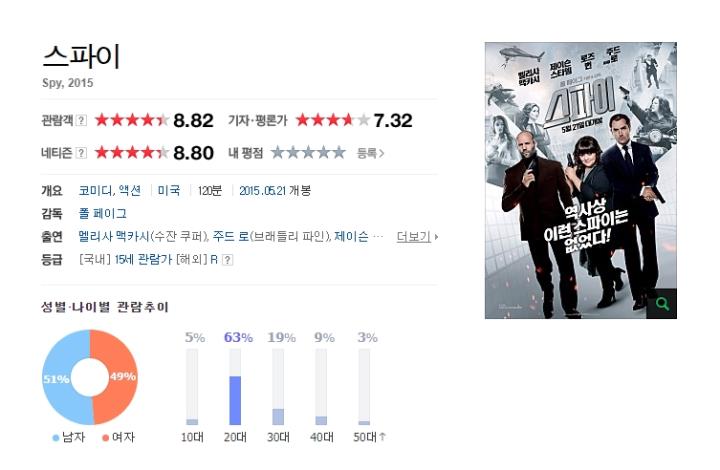This screenshot has height=470, width=720.
Task: Open actor 주드 로 link
Action: coord(231,237)
